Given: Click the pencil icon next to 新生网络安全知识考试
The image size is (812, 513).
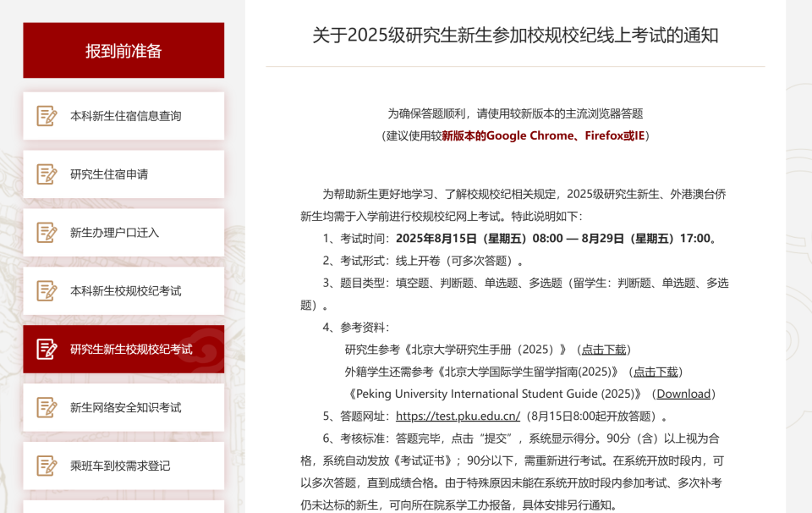Looking at the screenshot, I should click(46, 406).
